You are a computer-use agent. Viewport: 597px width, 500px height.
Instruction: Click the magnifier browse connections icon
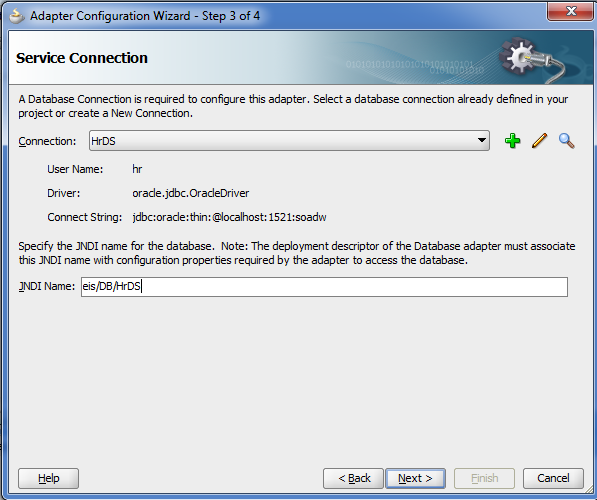point(567,141)
